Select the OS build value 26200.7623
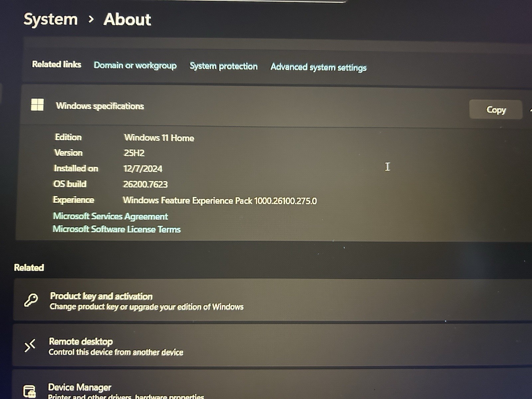Viewport: 532px width, 399px height. (145, 184)
